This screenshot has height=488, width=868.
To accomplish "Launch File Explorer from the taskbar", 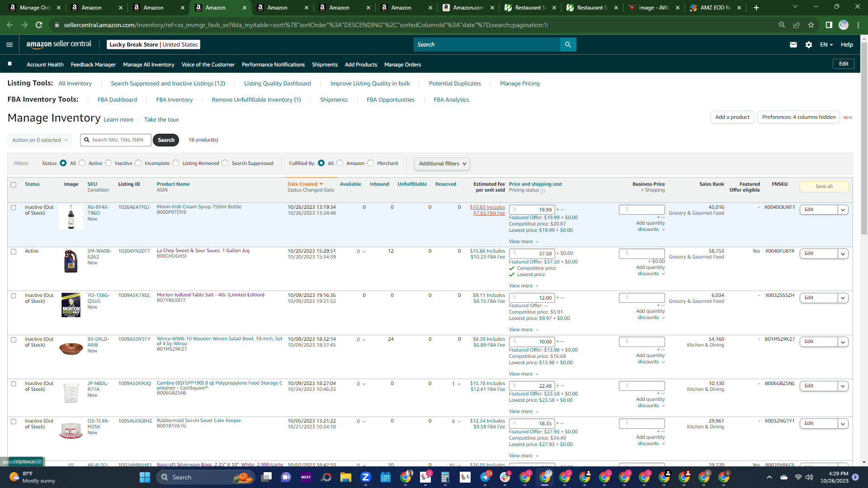I will [346, 477].
